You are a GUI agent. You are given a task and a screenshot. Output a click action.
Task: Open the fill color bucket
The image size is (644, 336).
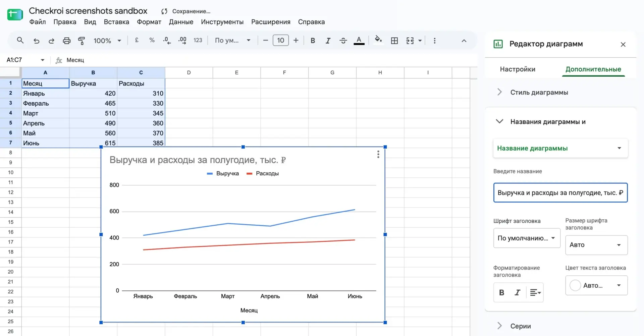[378, 40]
